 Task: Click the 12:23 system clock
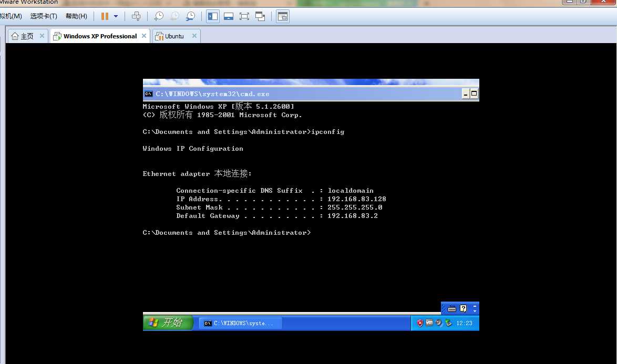(x=464, y=323)
